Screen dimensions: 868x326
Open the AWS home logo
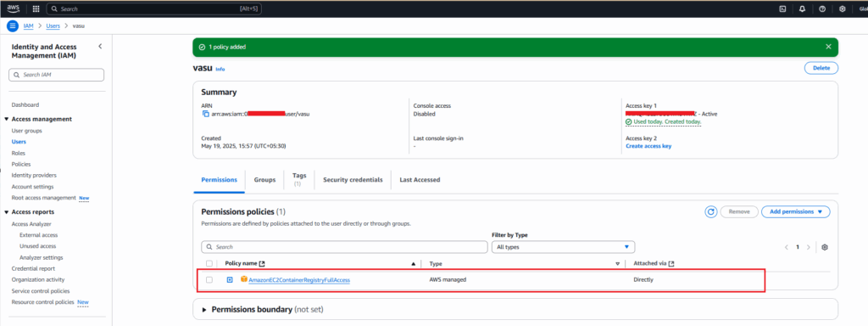(x=13, y=8)
